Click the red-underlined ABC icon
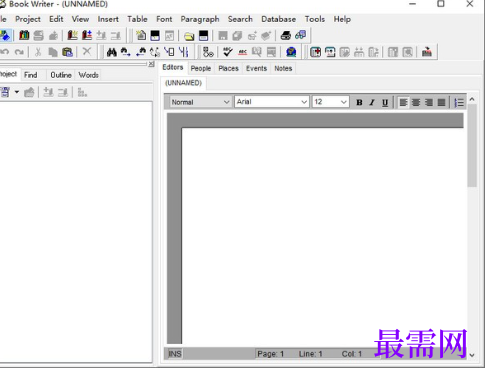This screenshot has height=375, width=486. [243, 52]
